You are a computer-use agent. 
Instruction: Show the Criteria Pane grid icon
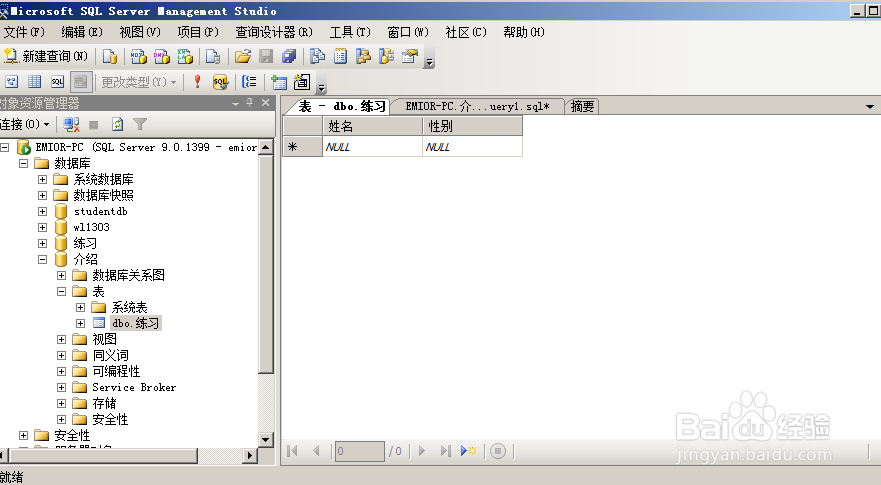[x=34, y=82]
